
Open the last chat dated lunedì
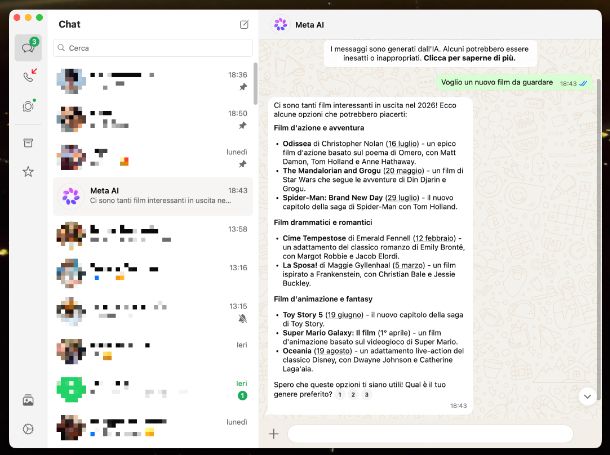pyautogui.click(x=153, y=428)
